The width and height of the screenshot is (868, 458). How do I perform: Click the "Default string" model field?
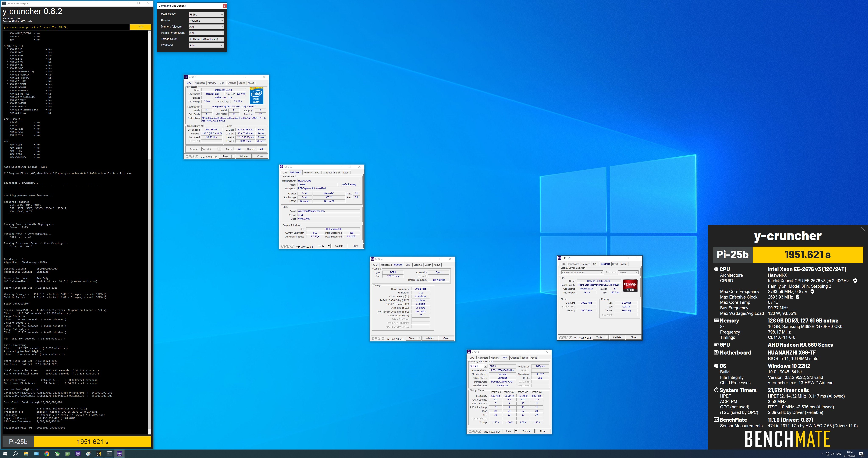click(x=349, y=184)
